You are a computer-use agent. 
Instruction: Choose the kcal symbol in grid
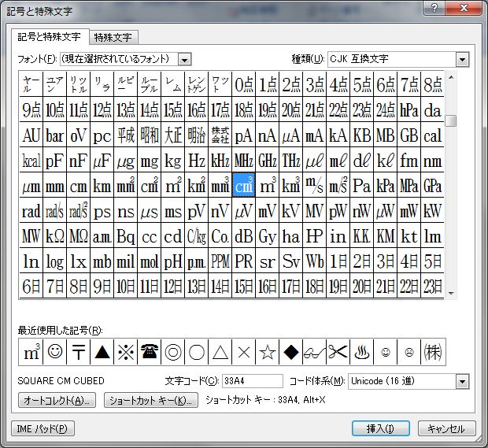pos(31,160)
